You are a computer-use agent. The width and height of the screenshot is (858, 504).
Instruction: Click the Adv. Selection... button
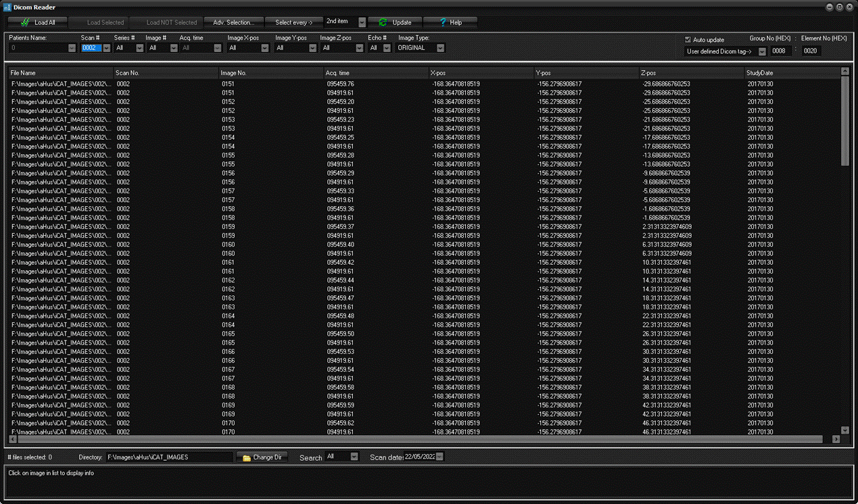(233, 22)
